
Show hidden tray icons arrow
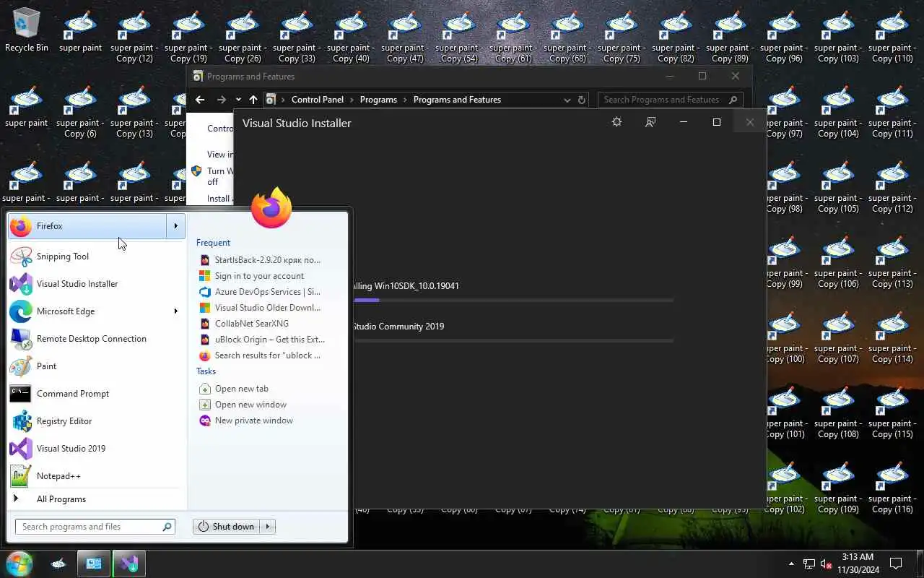click(x=791, y=564)
